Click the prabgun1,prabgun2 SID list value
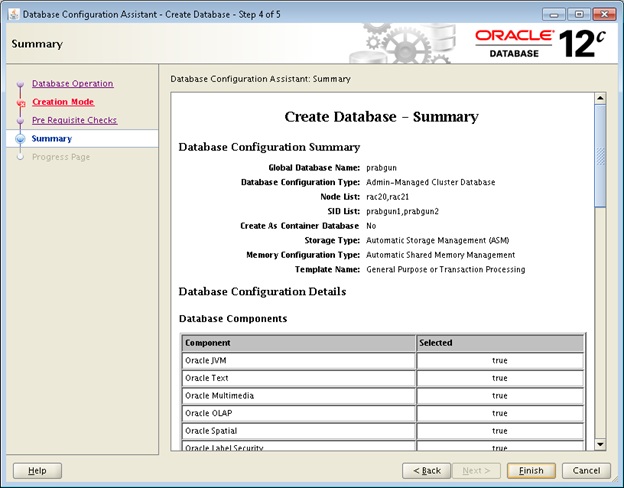 coord(402,211)
